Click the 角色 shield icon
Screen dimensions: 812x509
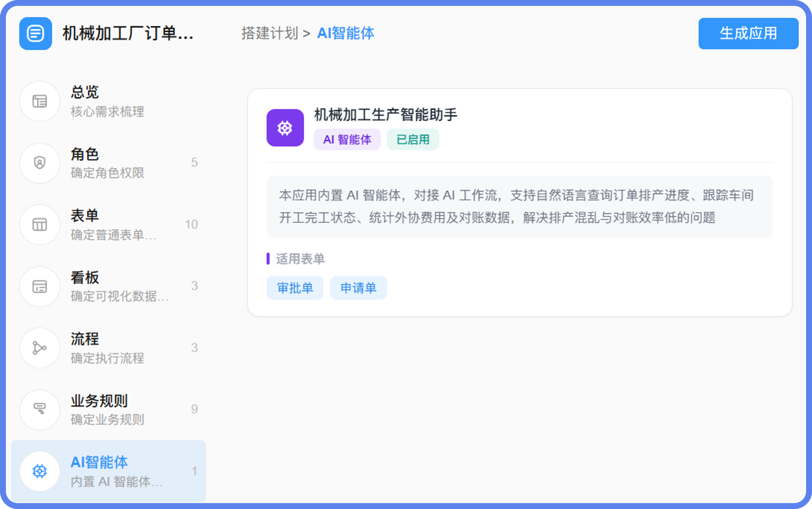coord(40,163)
